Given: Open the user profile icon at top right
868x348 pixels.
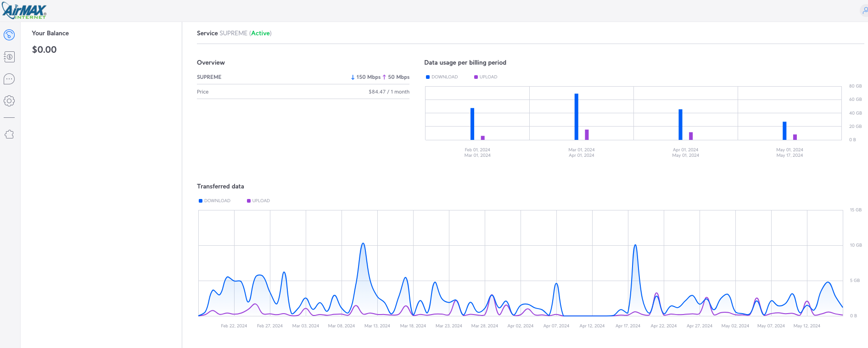Looking at the screenshot, I should click(x=864, y=11).
